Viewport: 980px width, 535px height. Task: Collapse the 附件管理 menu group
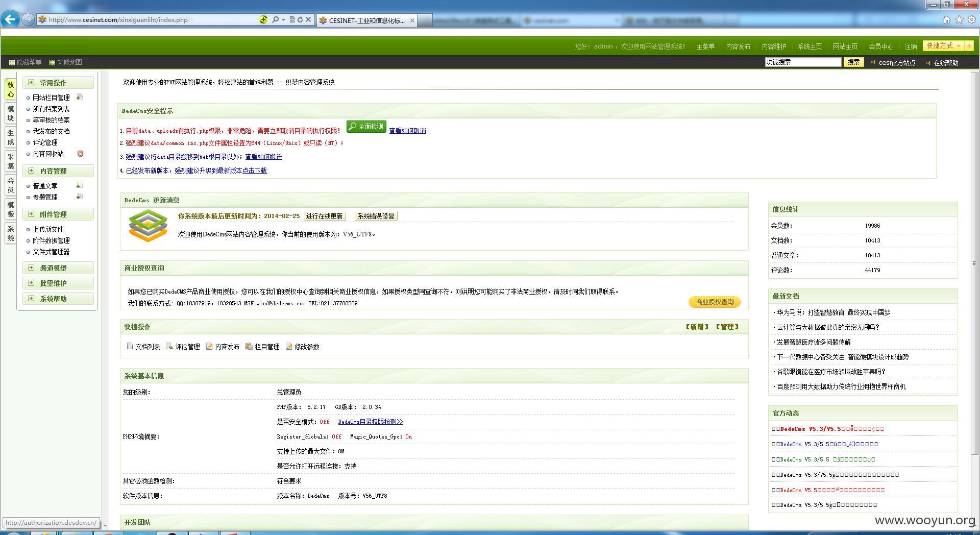click(x=31, y=214)
